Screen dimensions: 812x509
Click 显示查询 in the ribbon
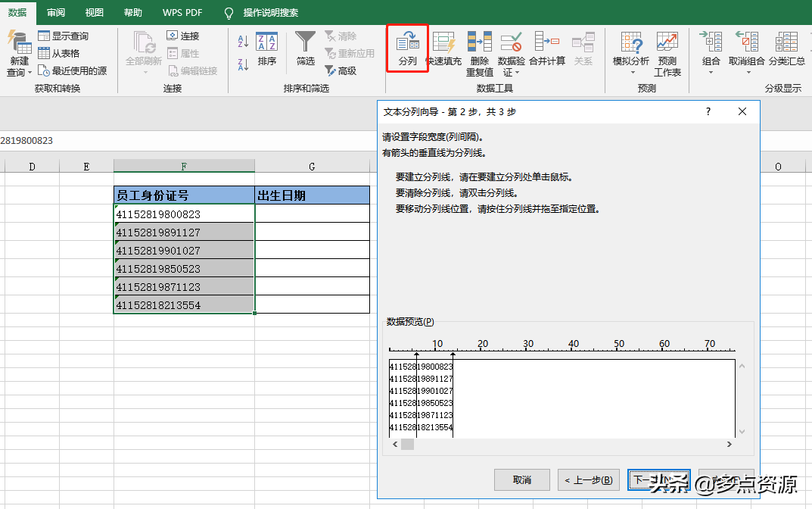point(63,36)
